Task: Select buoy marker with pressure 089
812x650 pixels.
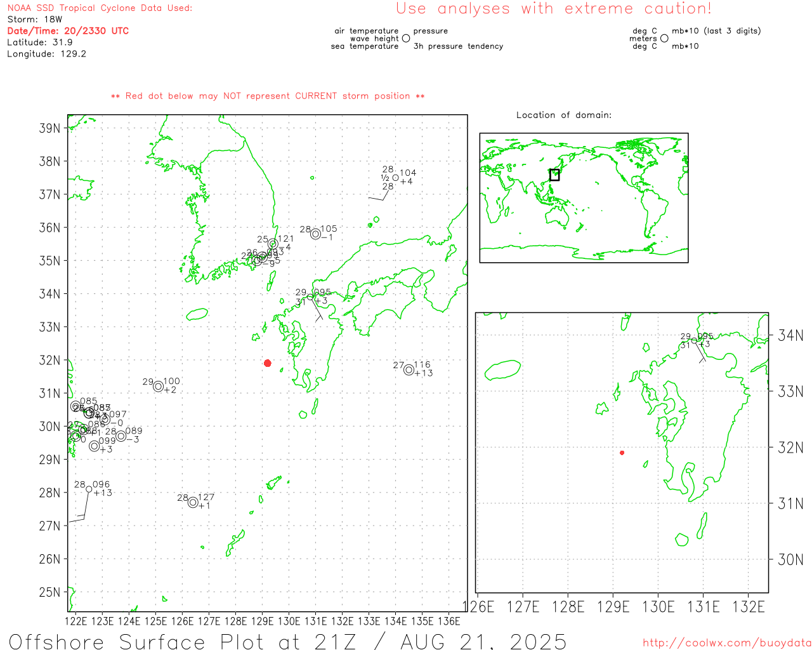Action: coord(121,435)
